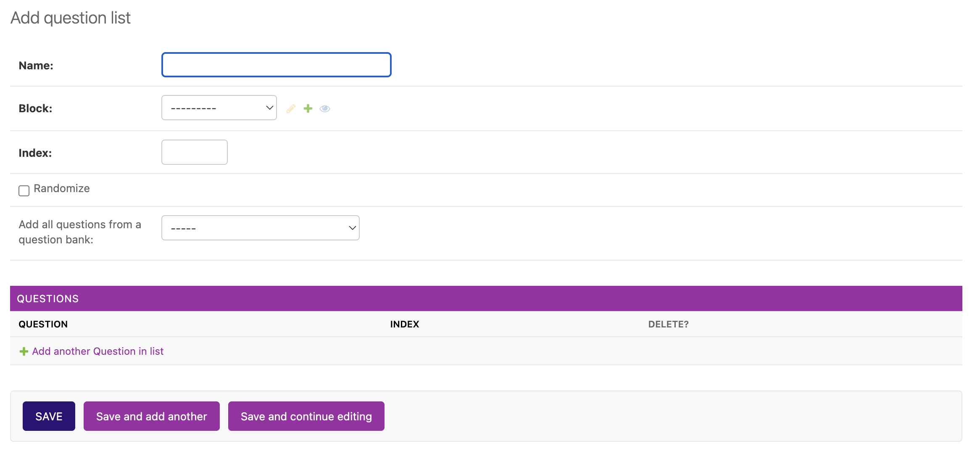Expand the question bank dropdown
This screenshot has height=459, width=980.
pyautogui.click(x=260, y=228)
